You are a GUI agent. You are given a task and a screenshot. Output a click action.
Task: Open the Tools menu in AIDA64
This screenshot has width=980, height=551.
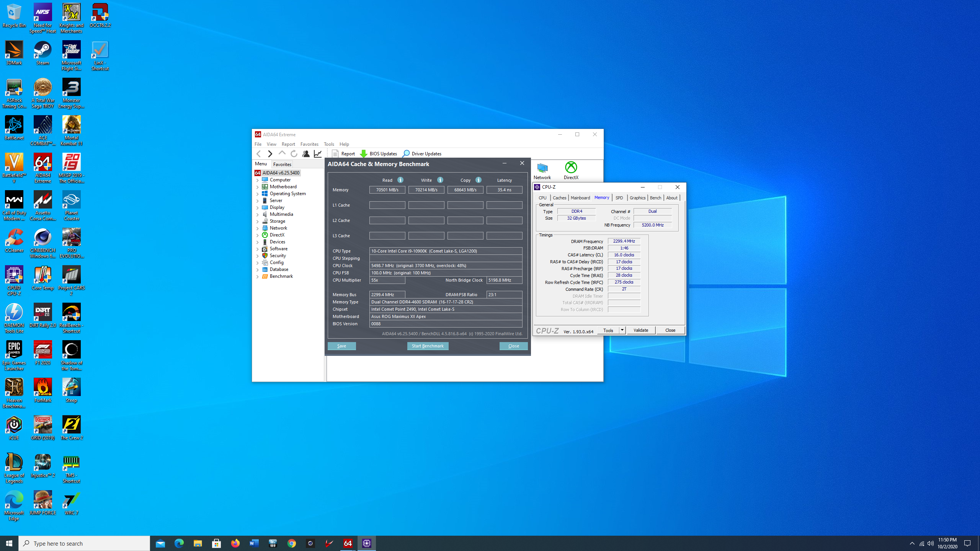pyautogui.click(x=329, y=144)
